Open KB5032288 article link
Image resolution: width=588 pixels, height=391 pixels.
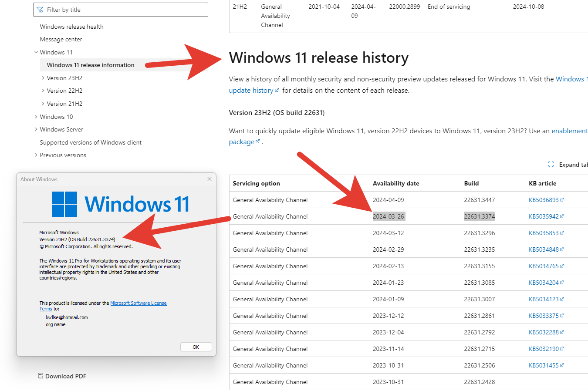click(544, 332)
